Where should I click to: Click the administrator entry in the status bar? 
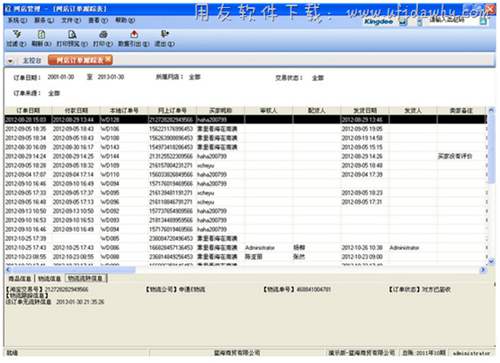[x=471, y=353]
